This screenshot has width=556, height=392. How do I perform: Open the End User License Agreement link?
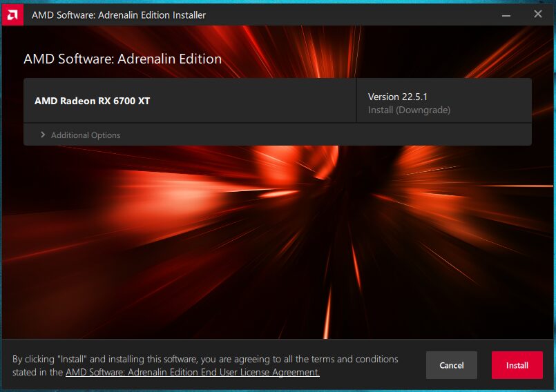193,372
